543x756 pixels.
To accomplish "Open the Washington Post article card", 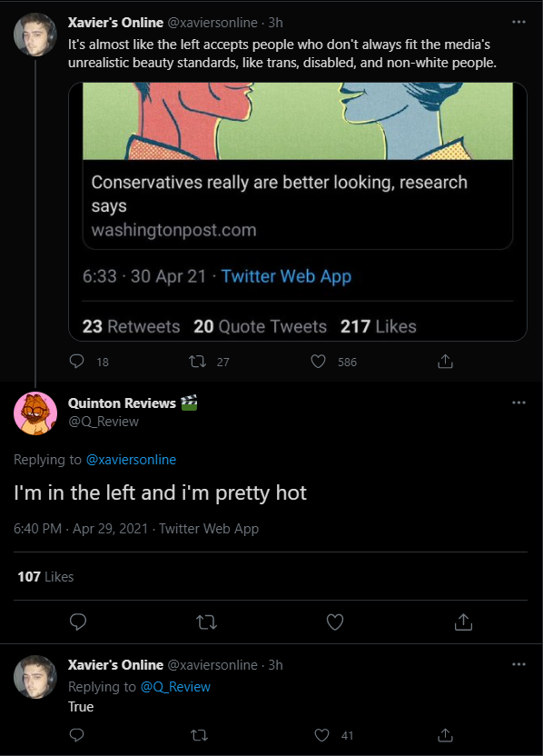I will (x=298, y=165).
